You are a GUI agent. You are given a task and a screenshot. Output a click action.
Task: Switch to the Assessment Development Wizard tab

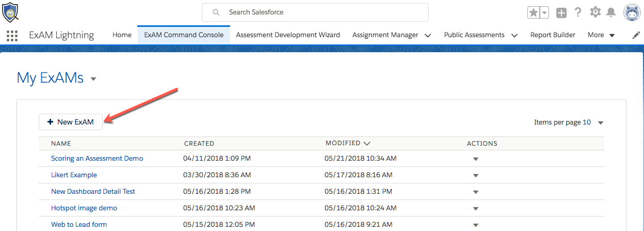click(288, 35)
